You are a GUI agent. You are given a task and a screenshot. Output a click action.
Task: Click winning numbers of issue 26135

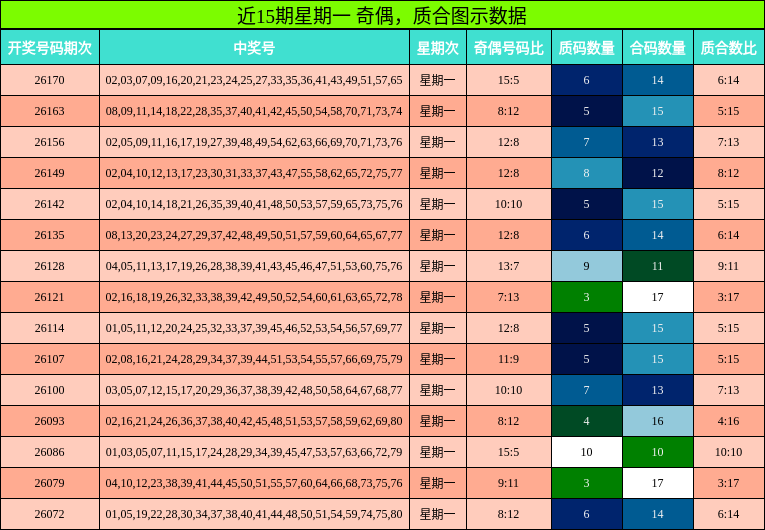254,235
